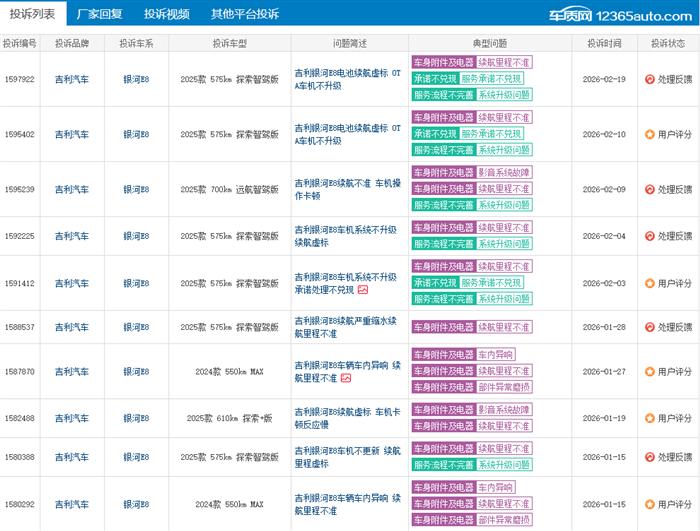Viewport: 700px width, 531px height.
Task: Click 银河E8 series link in row 1592225
Action: click(136, 236)
